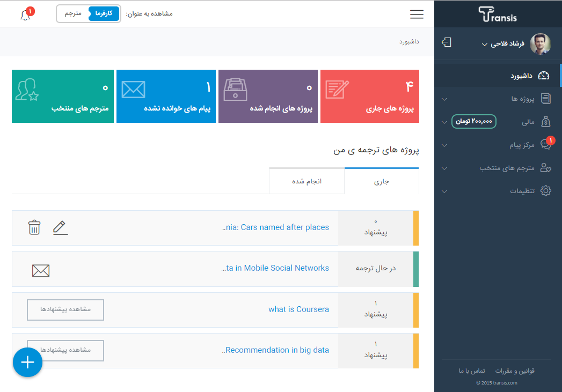Open پروژه ها sidebar menu label
Viewport: 562px width, 392px height.
[x=523, y=99]
